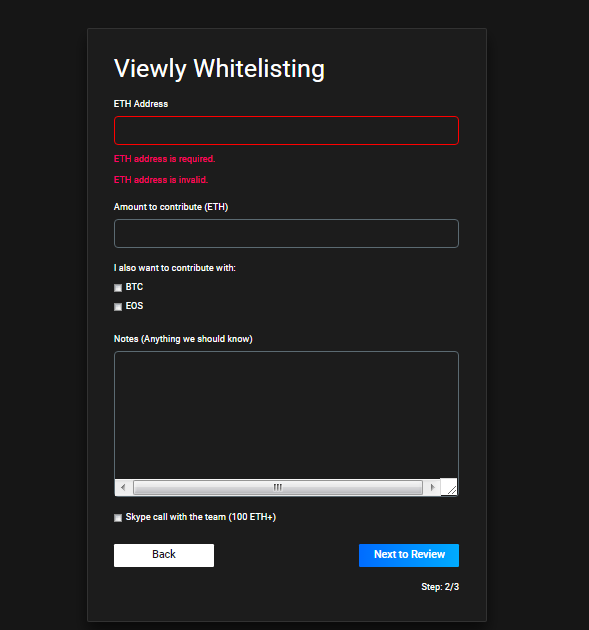Click the "Amount to contribute (ETH)" label
The image size is (589, 630).
click(x=171, y=207)
